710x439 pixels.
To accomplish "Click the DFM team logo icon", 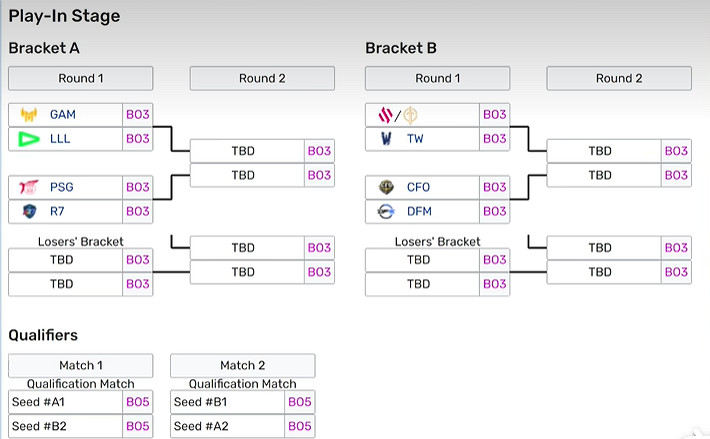I will point(386,211).
